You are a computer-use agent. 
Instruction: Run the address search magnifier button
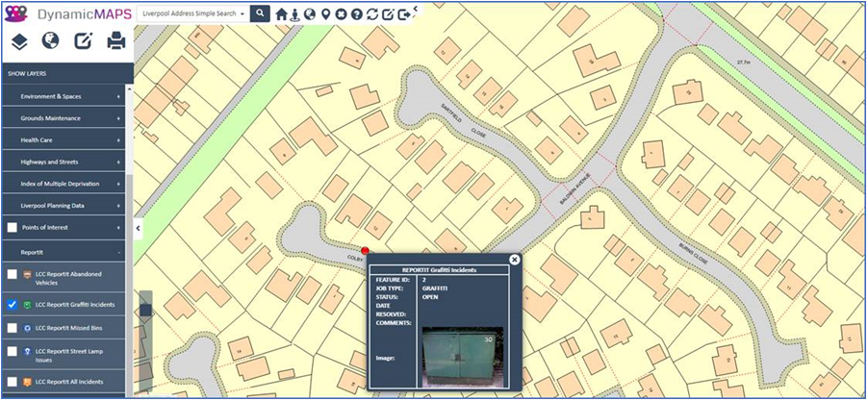tap(260, 13)
